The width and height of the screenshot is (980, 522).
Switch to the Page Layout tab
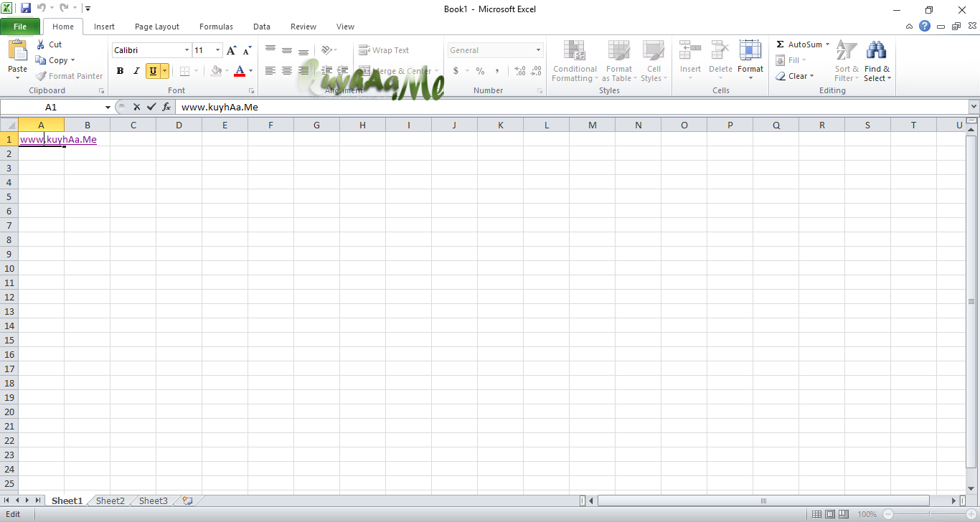[x=157, y=27]
